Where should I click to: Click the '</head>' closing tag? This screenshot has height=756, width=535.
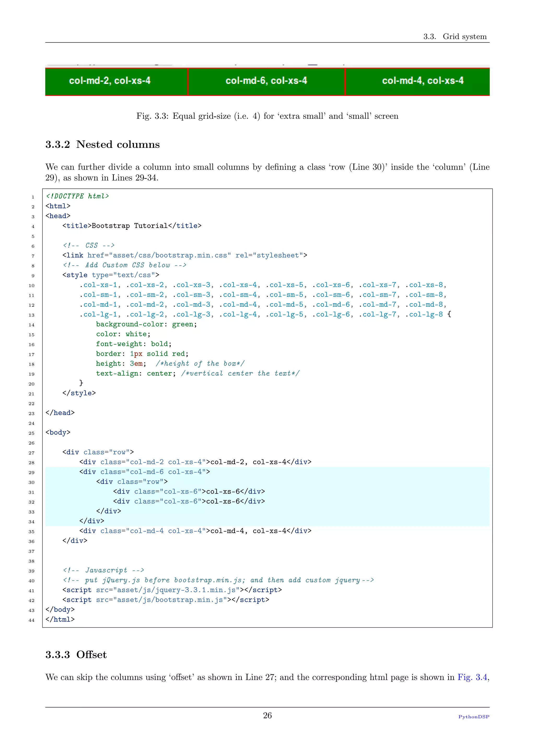[x=60, y=413]
